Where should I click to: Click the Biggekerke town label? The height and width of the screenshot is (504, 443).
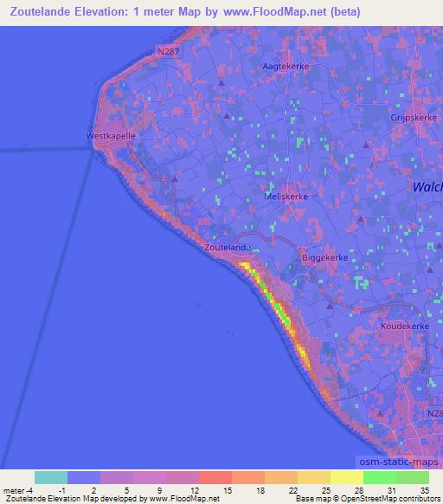click(325, 257)
